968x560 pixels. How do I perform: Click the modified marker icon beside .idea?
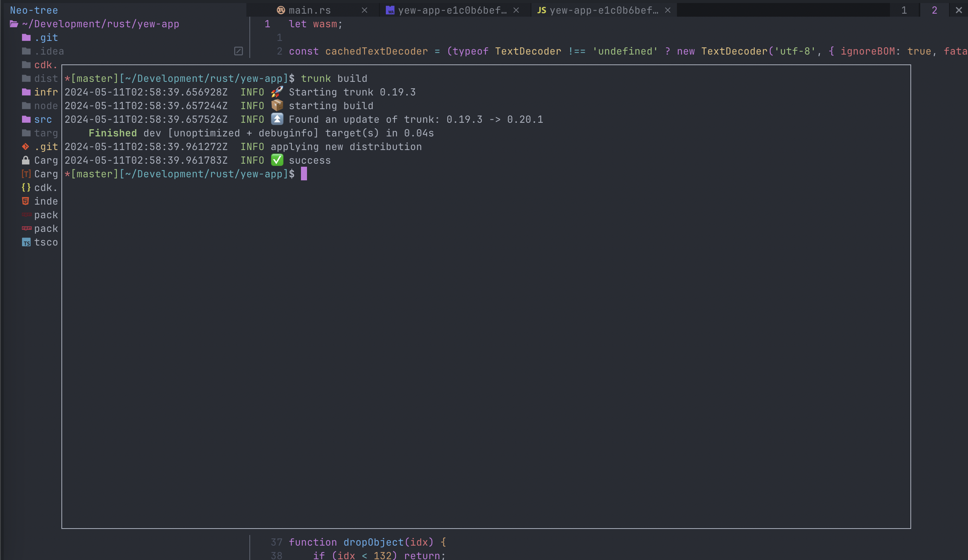click(238, 51)
